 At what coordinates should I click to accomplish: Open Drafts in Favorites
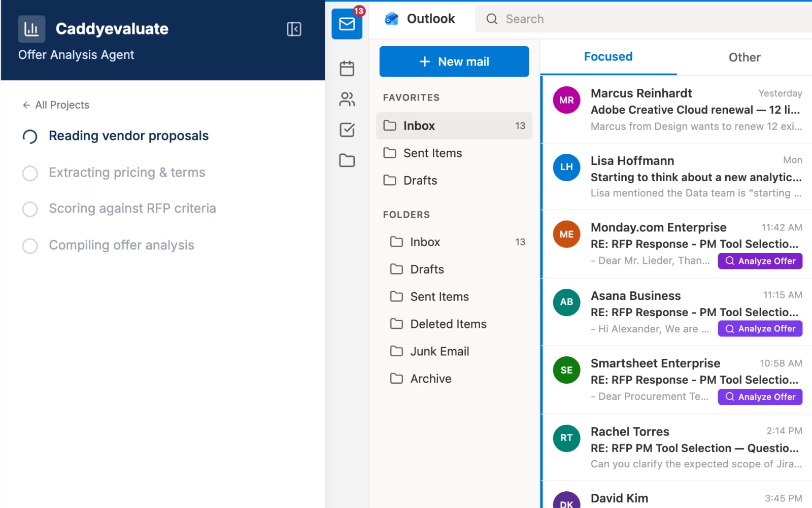454,180
